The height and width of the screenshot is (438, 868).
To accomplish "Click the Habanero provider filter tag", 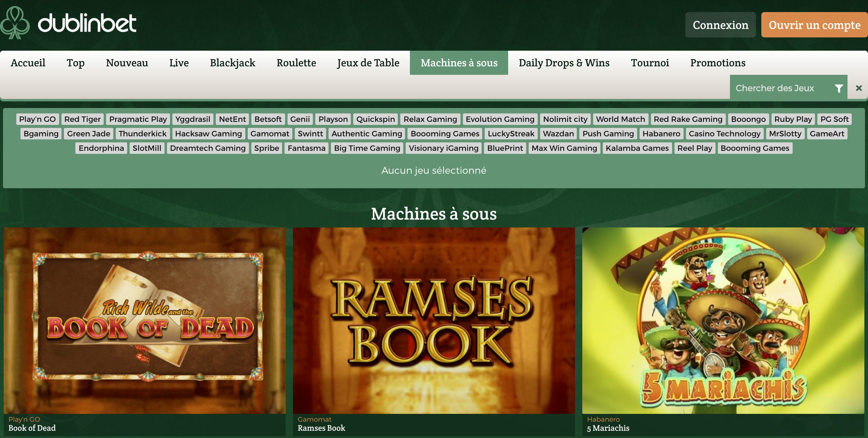I will (661, 134).
